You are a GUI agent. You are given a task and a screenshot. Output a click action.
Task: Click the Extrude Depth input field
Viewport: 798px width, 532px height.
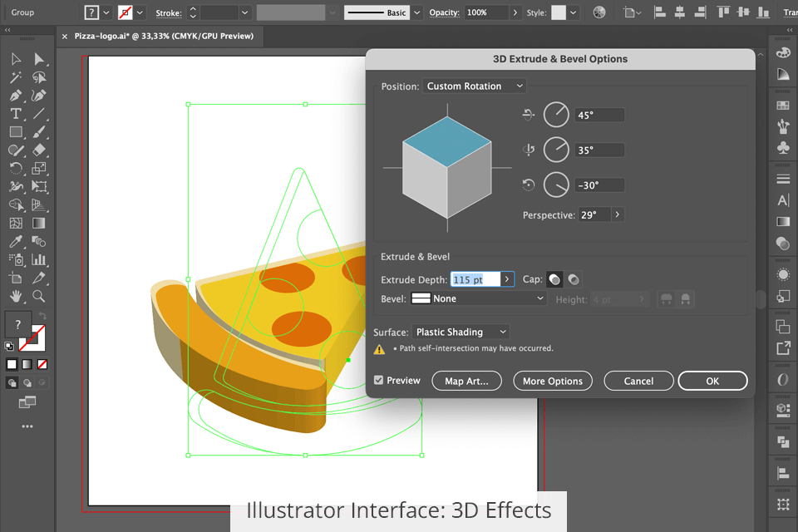[475, 279]
